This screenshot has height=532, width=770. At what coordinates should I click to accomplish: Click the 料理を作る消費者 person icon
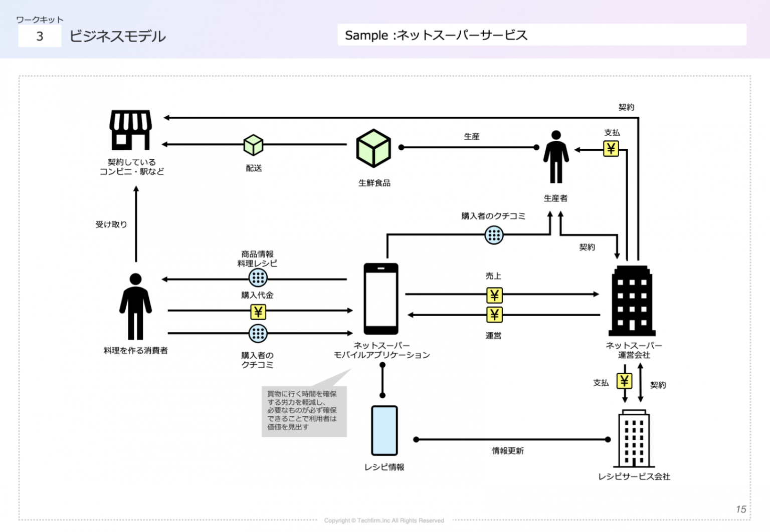(134, 306)
